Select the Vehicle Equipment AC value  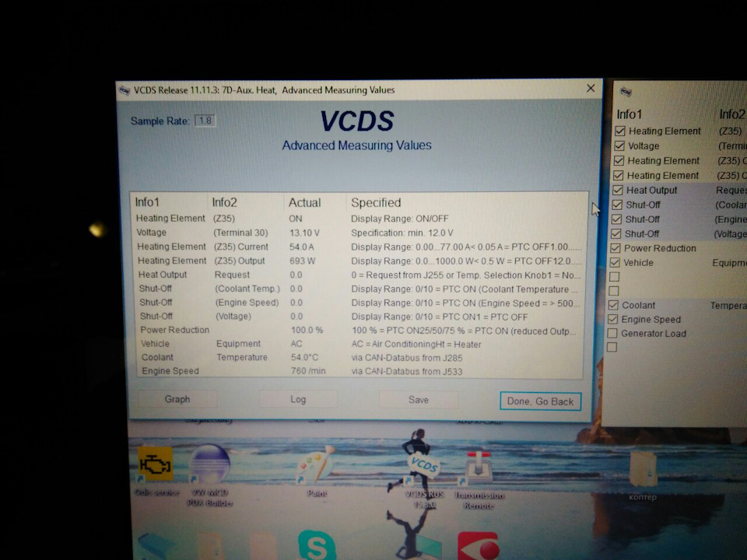[296, 344]
